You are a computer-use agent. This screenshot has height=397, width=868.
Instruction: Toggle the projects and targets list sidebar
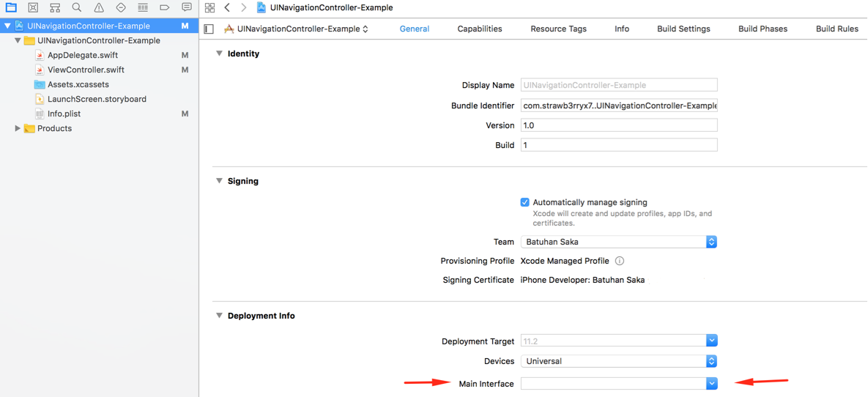tap(209, 29)
